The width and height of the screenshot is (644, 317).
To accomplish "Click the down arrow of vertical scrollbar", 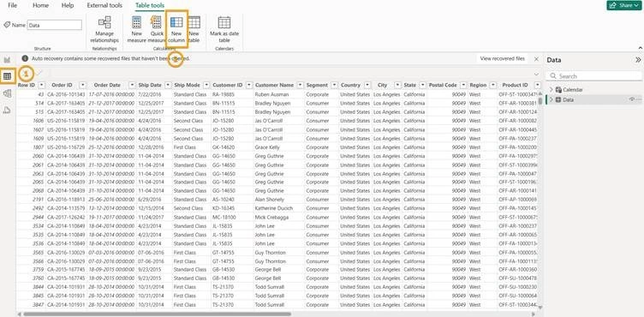I will point(540,308).
